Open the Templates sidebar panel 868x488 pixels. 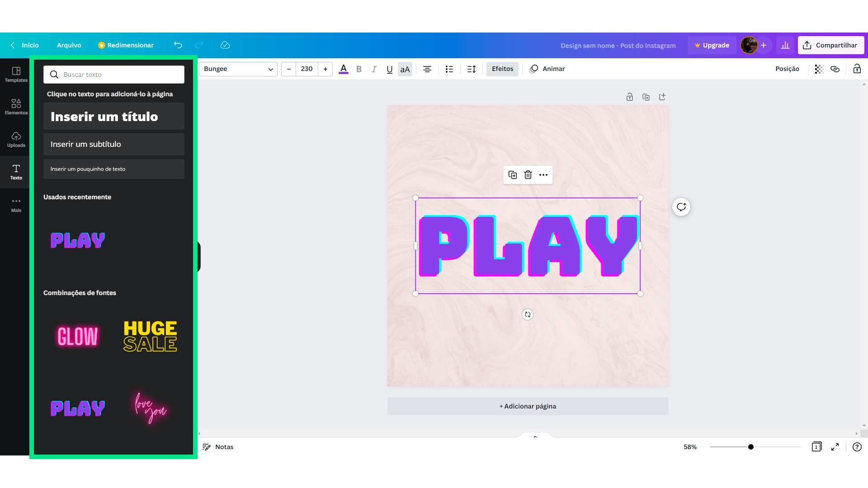click(16, 74)
